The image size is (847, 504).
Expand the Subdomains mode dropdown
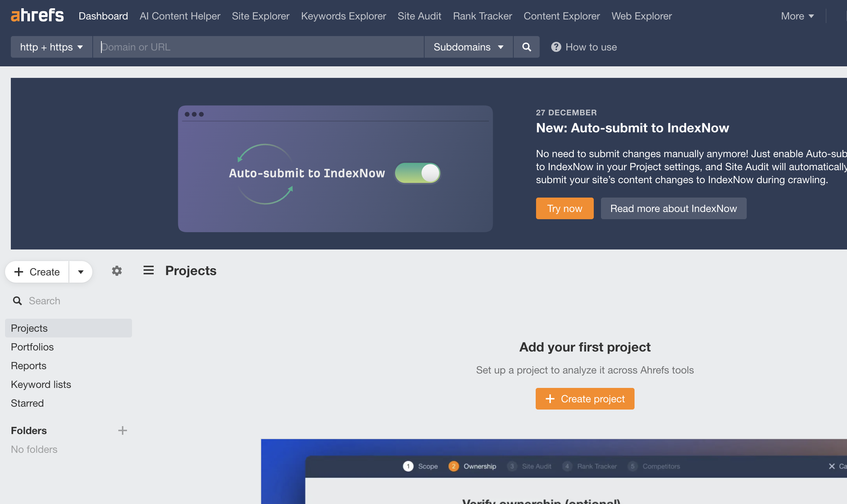468,47
